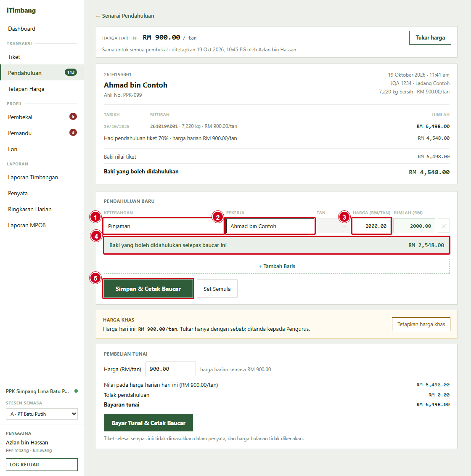Select Pendahuluan sidebar item
The height and width of the screenshot is (476, 471).
coord(42,73)
